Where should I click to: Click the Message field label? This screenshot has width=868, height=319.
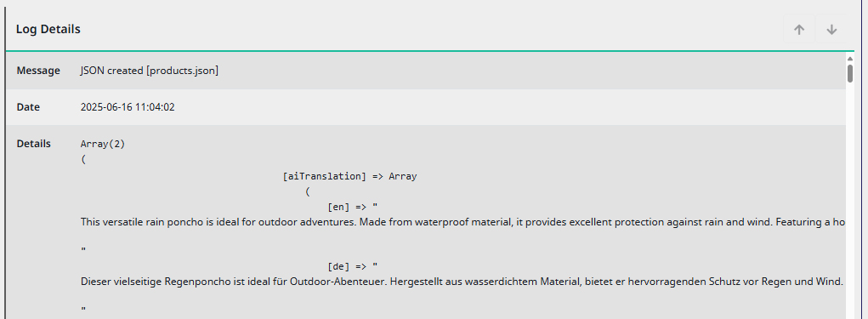[x=38, y=71]
